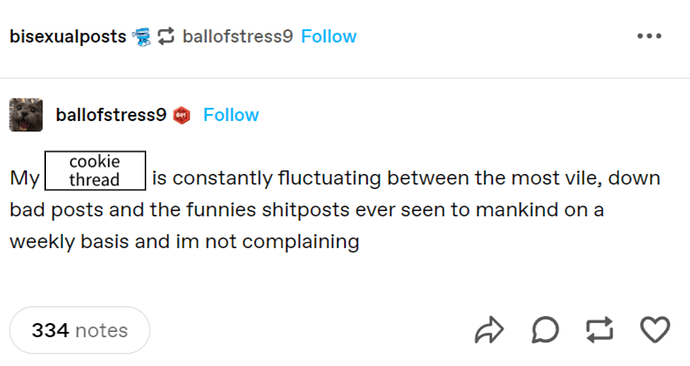690x366 pixels.
Task: Share the post using the arrow icon
Action: click(x=489, y=329)
